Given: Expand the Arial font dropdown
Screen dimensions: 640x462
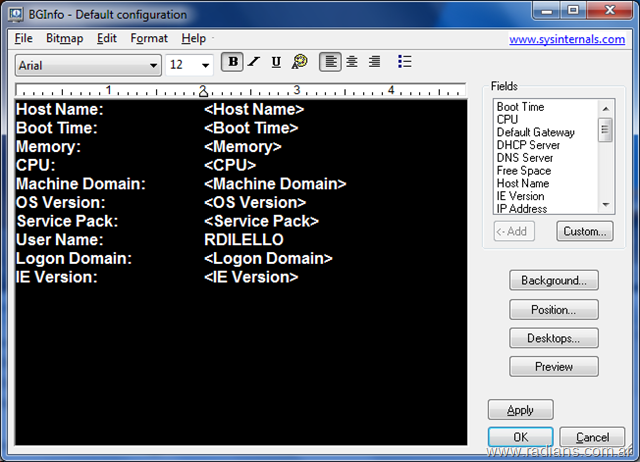Looking at the screenshot, I should [x=153, y=65].
